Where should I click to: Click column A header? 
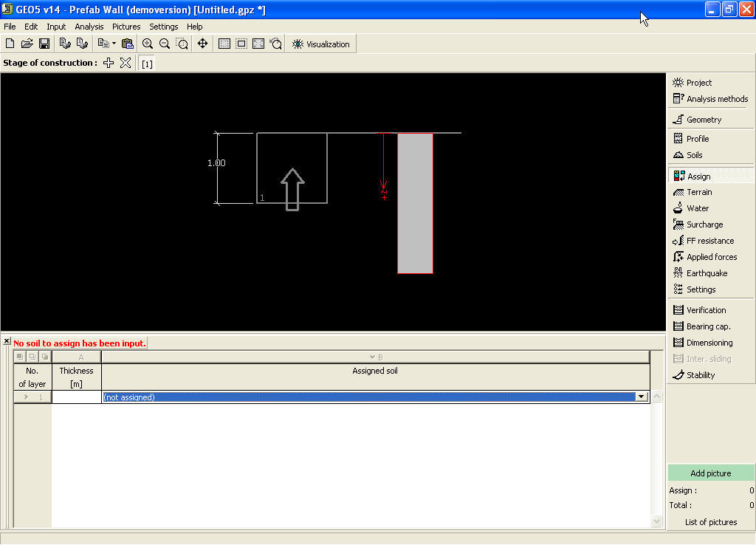coord(77,357)
